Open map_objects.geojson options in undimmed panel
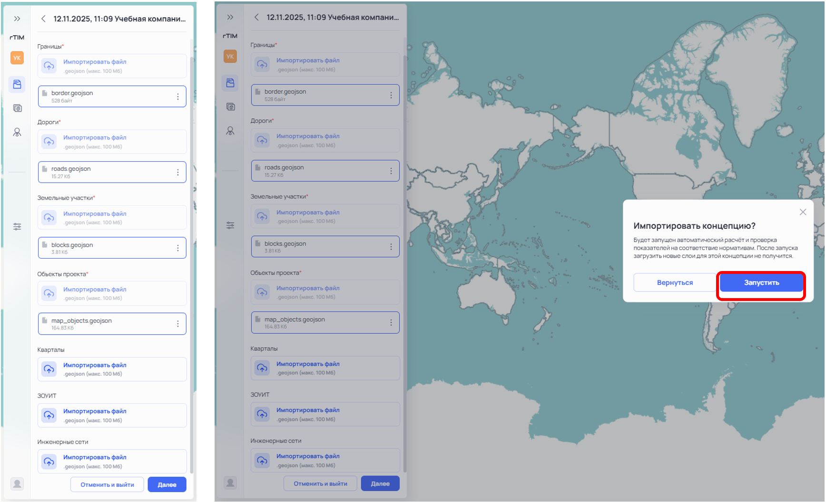Image resolution: width=826 pixels, height=504 pixels. click(x=178, y=324)
